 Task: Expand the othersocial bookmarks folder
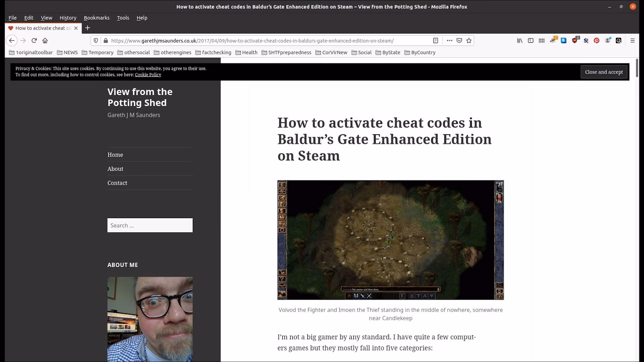click(133, 52)
